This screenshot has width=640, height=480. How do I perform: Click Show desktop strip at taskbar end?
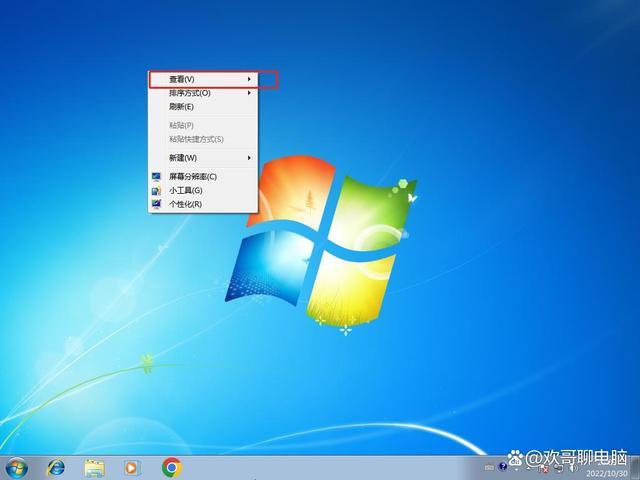(635, 468)
